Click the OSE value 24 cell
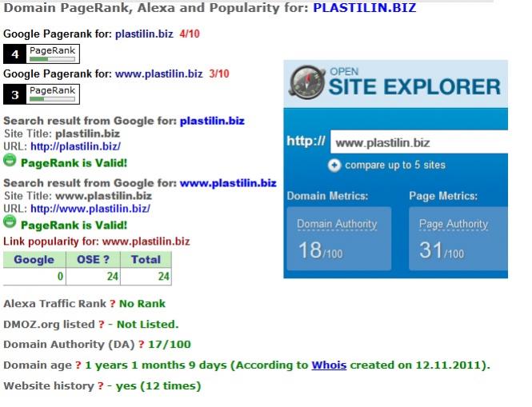532x407 pixels. [93, 277]
